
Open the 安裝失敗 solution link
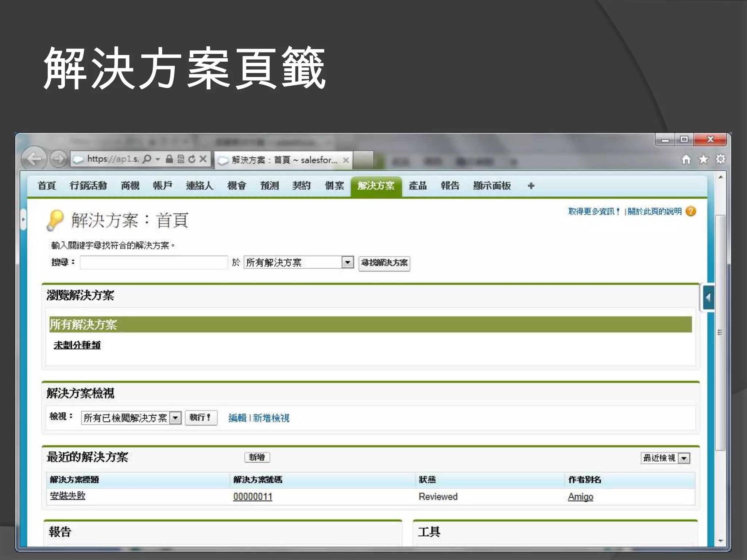(67, 496)
